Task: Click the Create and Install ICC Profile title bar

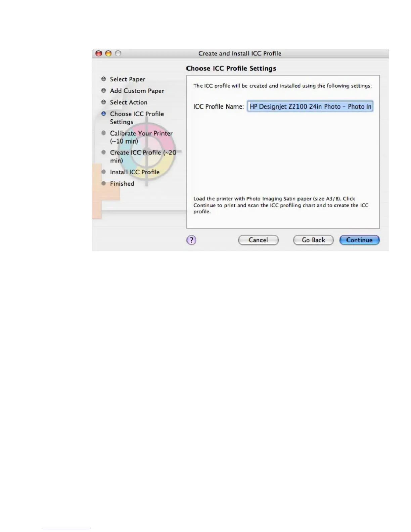Action: tap(240, 53)
